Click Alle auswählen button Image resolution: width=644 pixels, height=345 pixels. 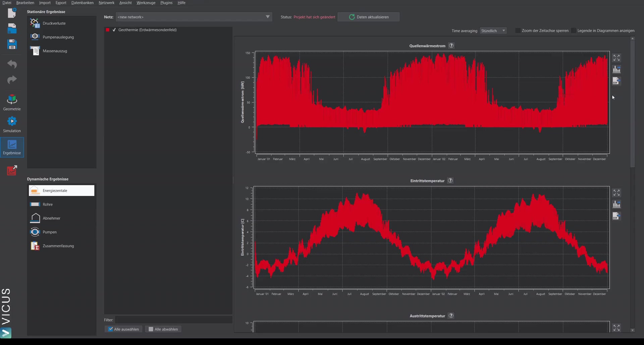123,329
